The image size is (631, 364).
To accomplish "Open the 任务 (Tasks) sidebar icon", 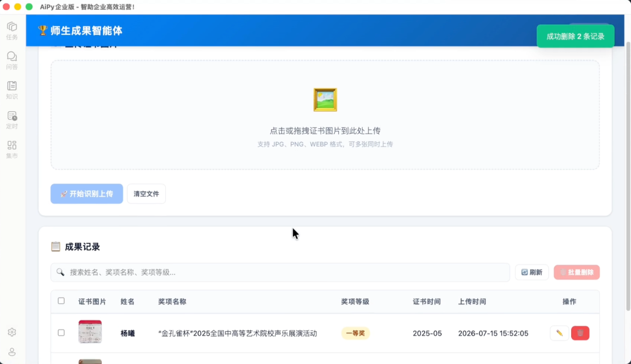I will [12, 31].
